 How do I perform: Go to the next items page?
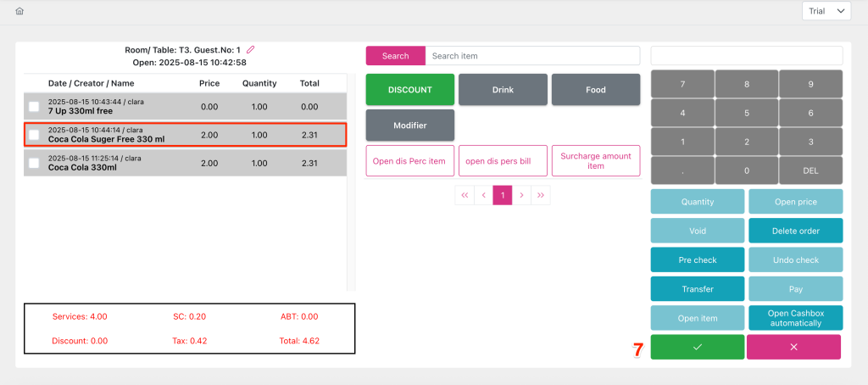tap(521, 195)
